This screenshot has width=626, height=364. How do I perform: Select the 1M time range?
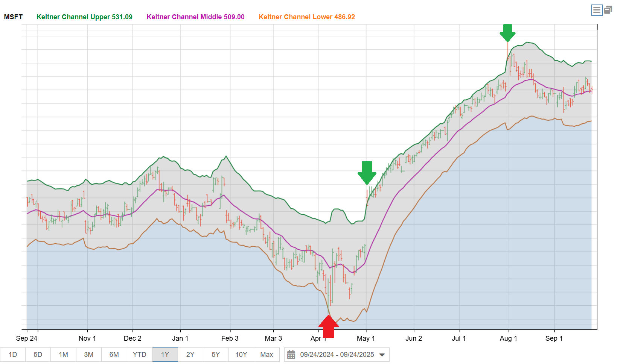click(x=64, y=355)
